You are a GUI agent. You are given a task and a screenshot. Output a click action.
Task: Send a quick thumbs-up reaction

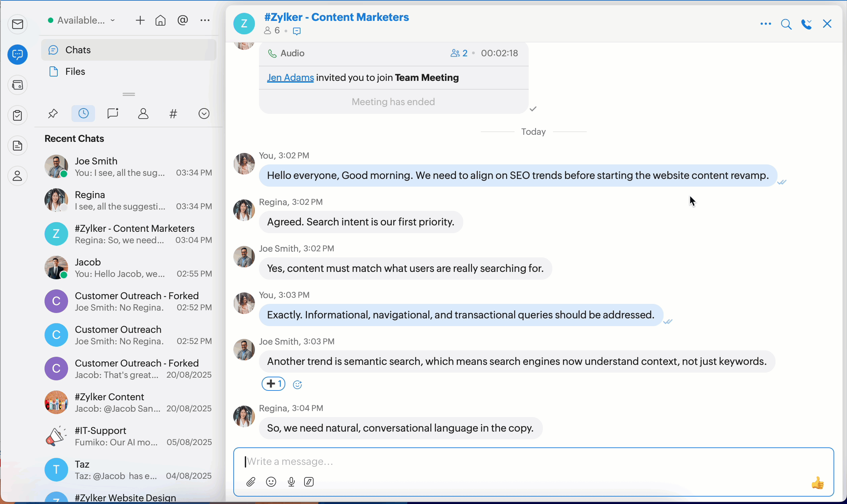pyautogui.click(x=818, y=482)
